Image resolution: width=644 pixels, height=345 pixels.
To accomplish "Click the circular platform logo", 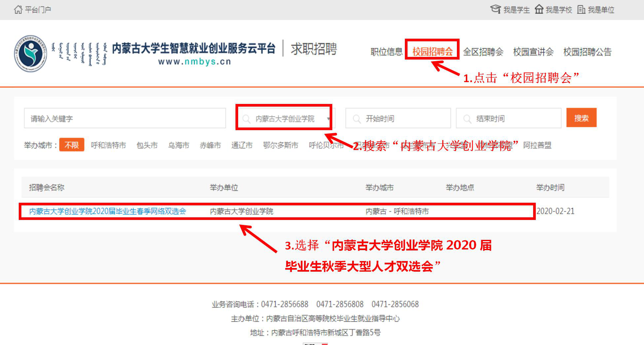I will (x=30, y=54).
